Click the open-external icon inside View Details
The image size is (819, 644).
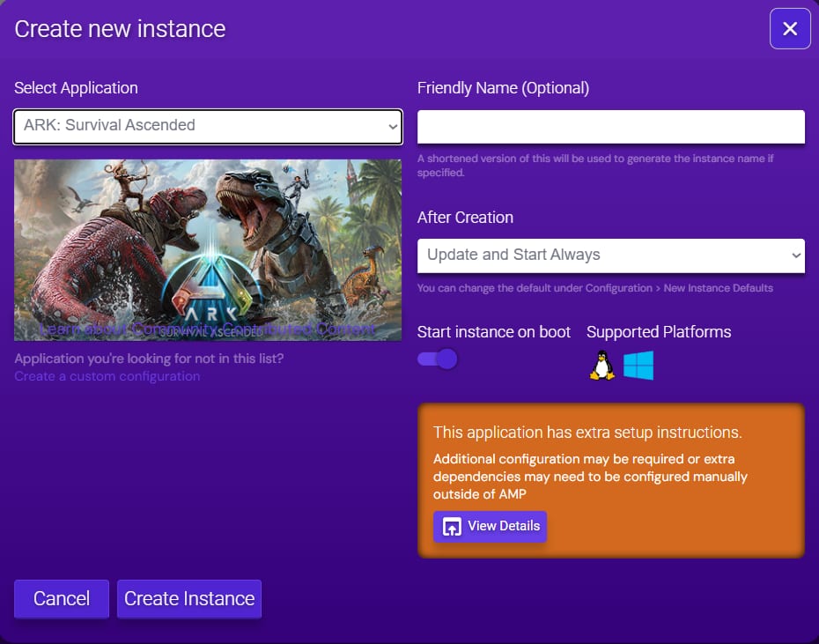pyautogui.click(x=452, y=527)
